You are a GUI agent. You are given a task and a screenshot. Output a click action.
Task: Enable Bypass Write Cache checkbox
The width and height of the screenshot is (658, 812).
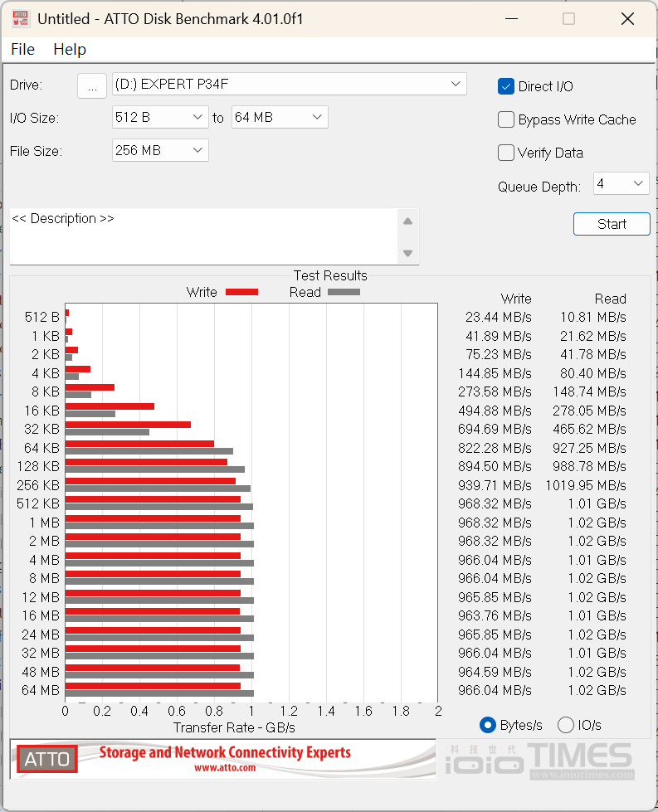tap(506, 119)
